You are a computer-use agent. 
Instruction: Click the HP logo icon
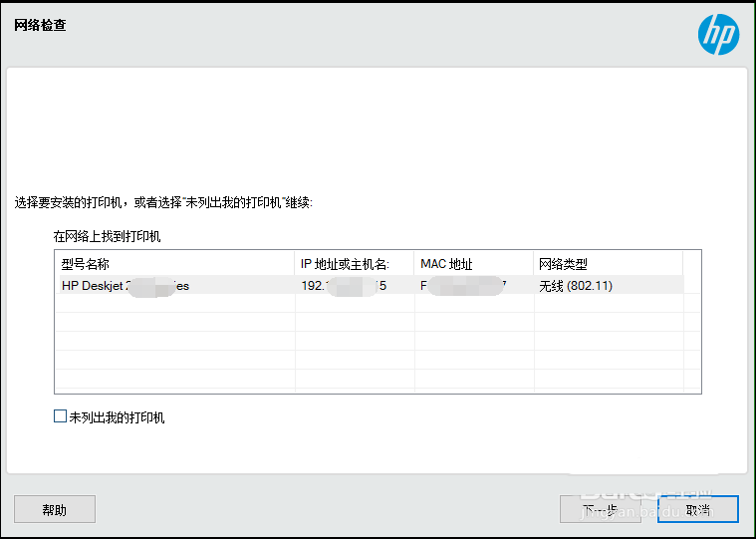tap(718, 34)
